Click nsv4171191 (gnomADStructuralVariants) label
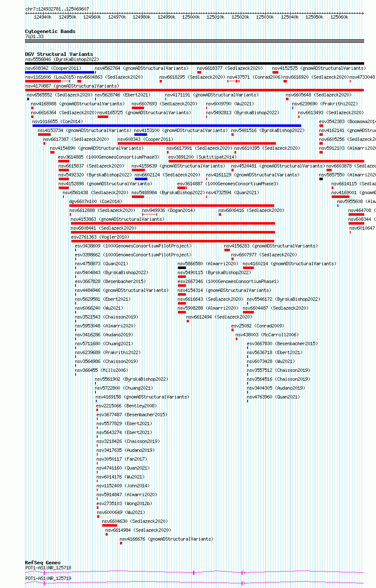 click(211, 95)
